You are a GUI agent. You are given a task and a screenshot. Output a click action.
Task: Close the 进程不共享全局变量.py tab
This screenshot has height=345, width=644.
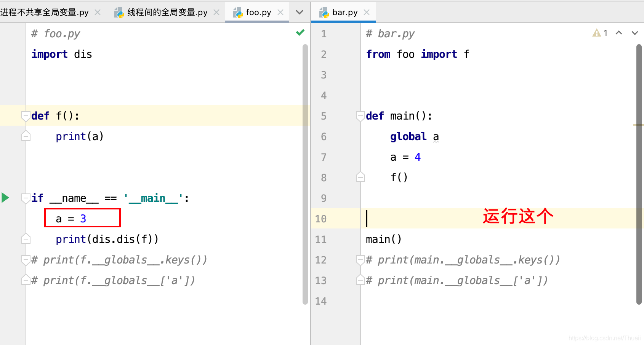(x=98, y=12)
